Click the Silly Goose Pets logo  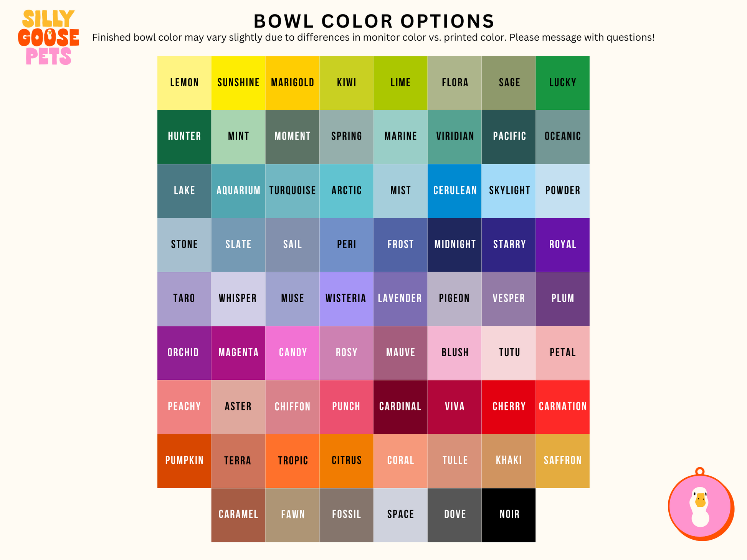click(x=48, y=38)
